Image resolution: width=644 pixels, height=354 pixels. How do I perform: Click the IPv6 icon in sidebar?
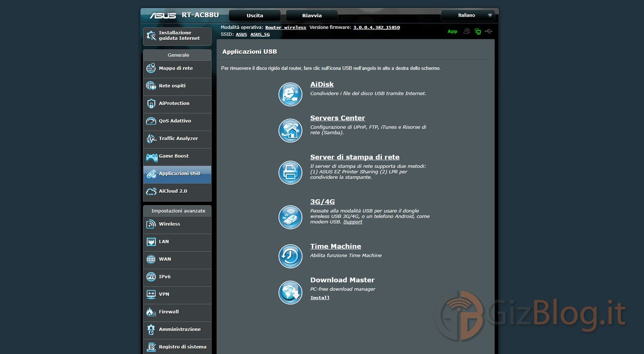[x=151, y=277]
